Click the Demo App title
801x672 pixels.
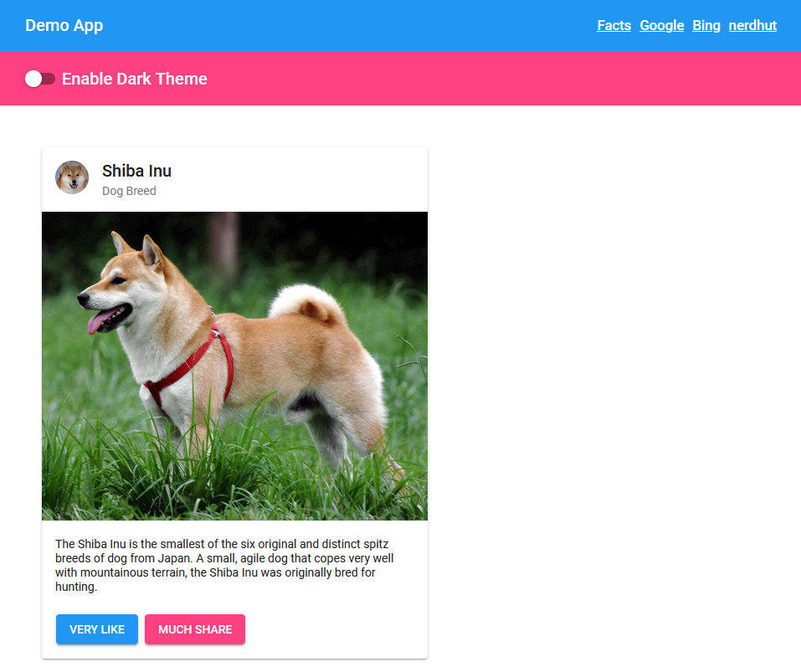click(x=64, y=26)
